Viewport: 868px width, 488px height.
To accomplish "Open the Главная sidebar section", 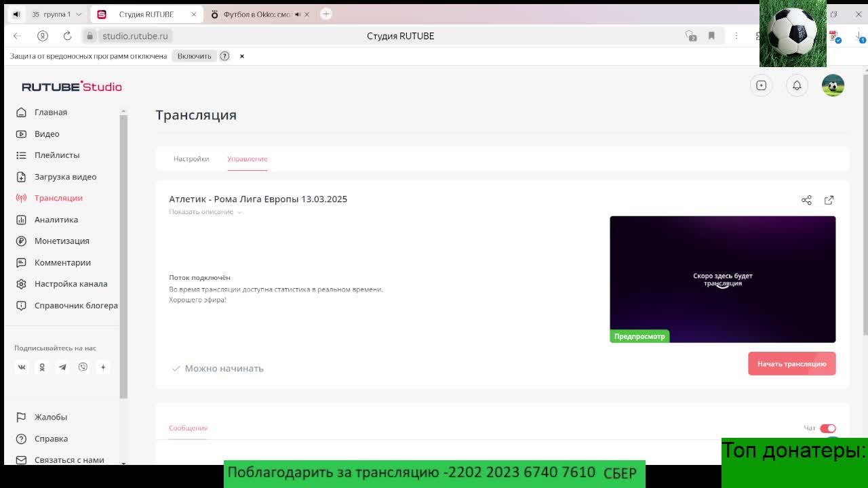I will [x=50, y=112].
